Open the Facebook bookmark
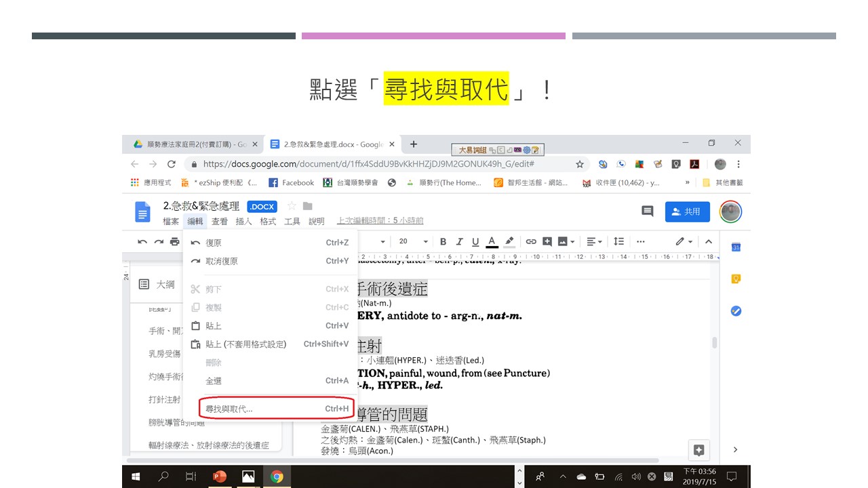Image resolution: width=868 pixels, height=488 pixels. point(292,182)
